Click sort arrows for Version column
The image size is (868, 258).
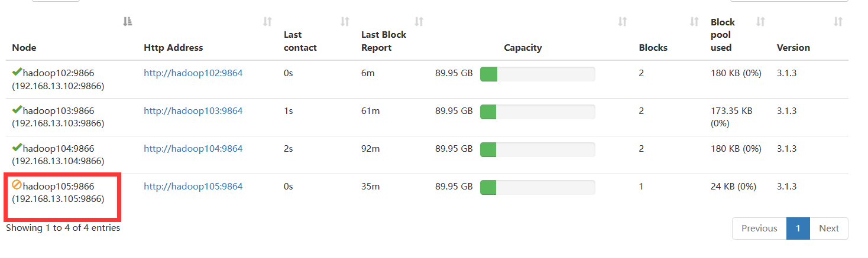pyautogui.click(x=838, y=22)
